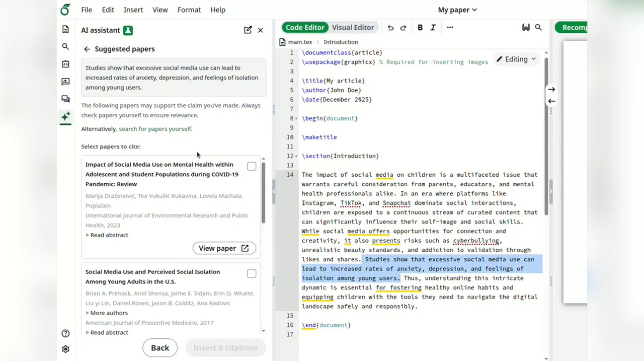644x361 pixels.
Task: Switch to the Visual Editor tab
Action: point(353,27)
